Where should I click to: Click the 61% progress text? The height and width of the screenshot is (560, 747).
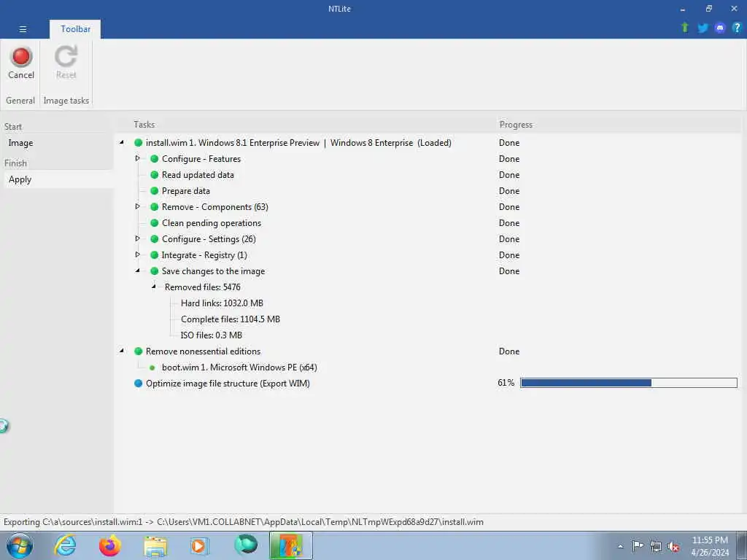tap(506, 383)
